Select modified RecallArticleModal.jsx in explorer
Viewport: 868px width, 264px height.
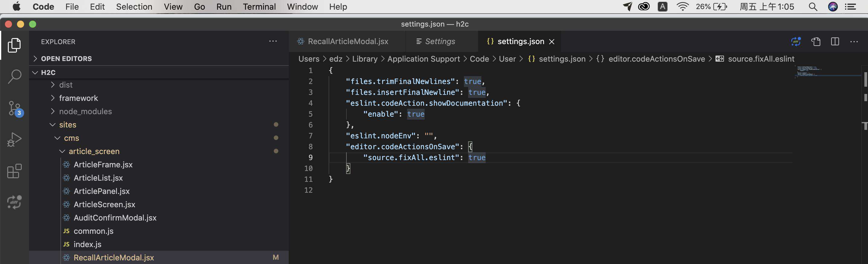coord(114,258)
